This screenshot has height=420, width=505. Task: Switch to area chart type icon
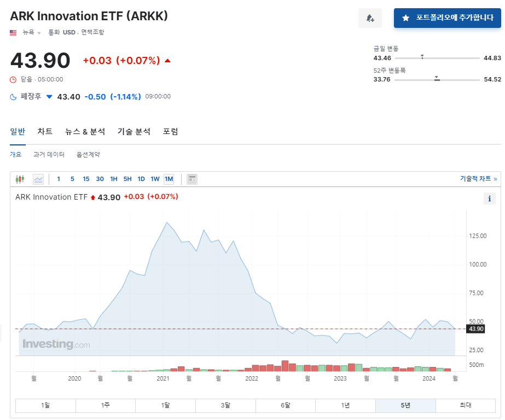click(38, 179)
